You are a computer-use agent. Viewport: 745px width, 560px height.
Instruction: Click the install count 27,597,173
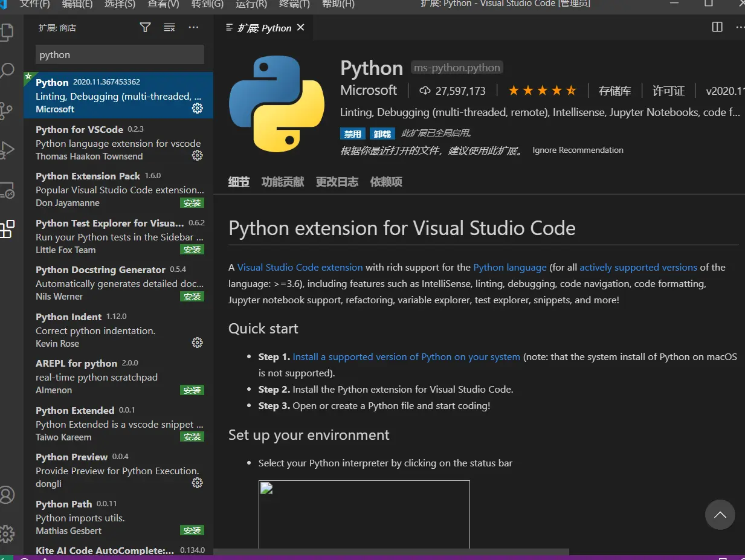point(453,91)
